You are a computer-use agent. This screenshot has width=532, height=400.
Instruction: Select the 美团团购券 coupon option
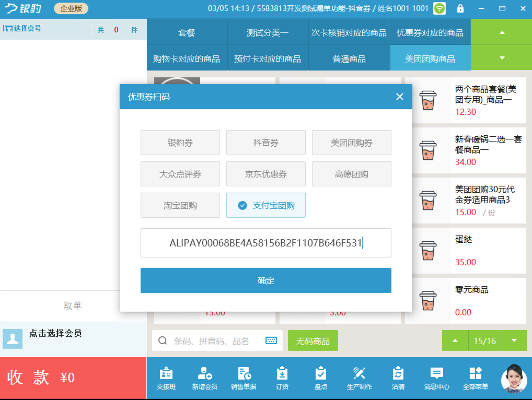351,143
